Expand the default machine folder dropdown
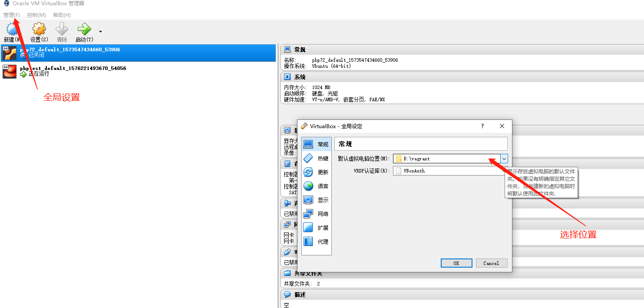This screenshot has width=644, height=308. (x=504, y=159)
